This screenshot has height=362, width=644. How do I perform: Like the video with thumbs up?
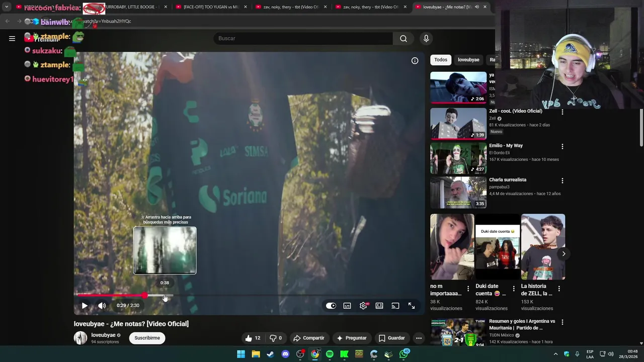point(253,338)
